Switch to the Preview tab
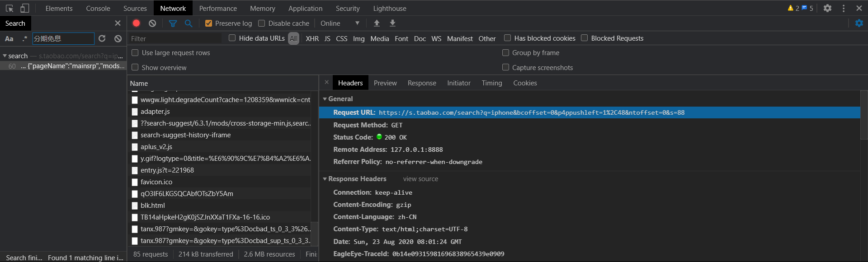868x262 pixels. (x=385, y=83)
